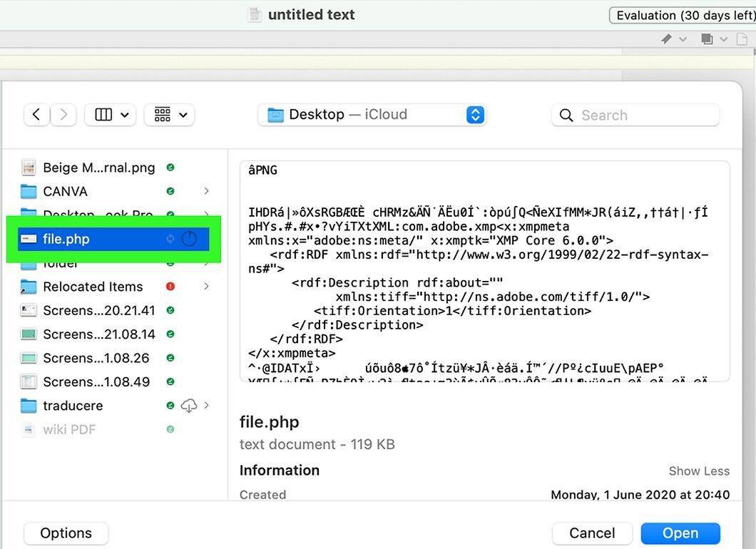756x549 pixels.
Task: Click Show Less in Information section
Action: pos(699,471)
